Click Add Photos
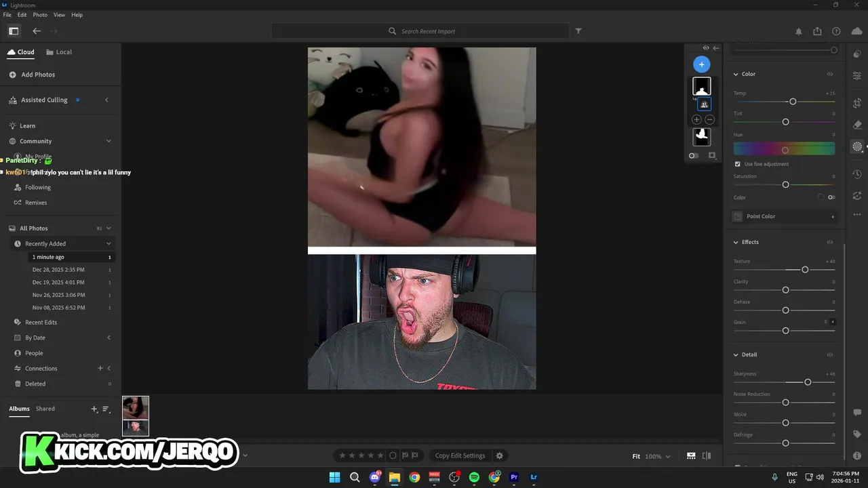This screenshot has height=488, width=868. coord(33,75)
